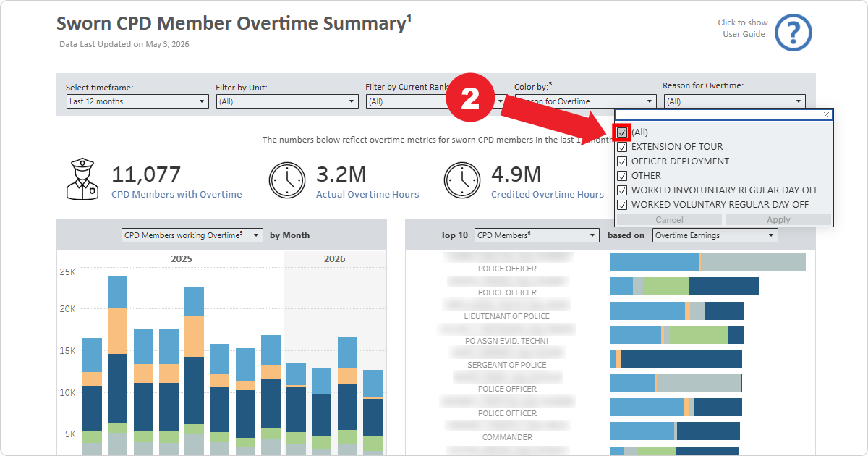Click the COMMANDER row label
The image size is (868, 456).
coord(507,437)
